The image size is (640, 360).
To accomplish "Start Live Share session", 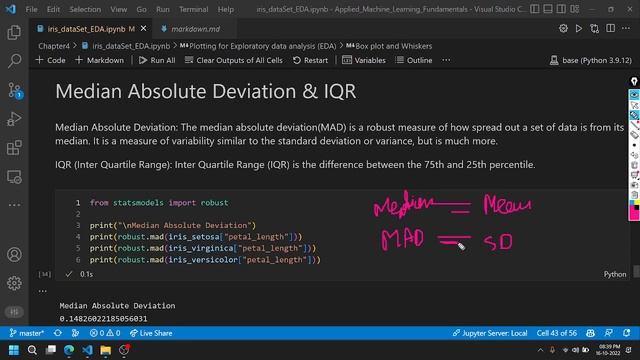I will tap(151, 333).
